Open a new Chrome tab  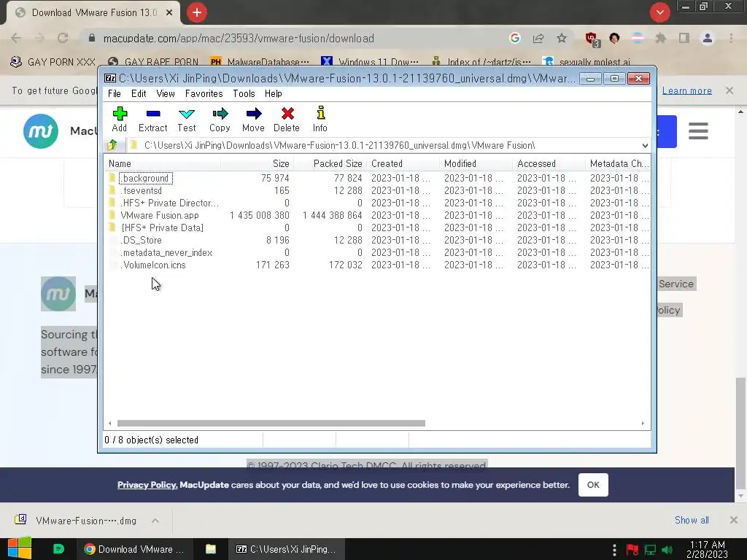click(x=197, y=12)
